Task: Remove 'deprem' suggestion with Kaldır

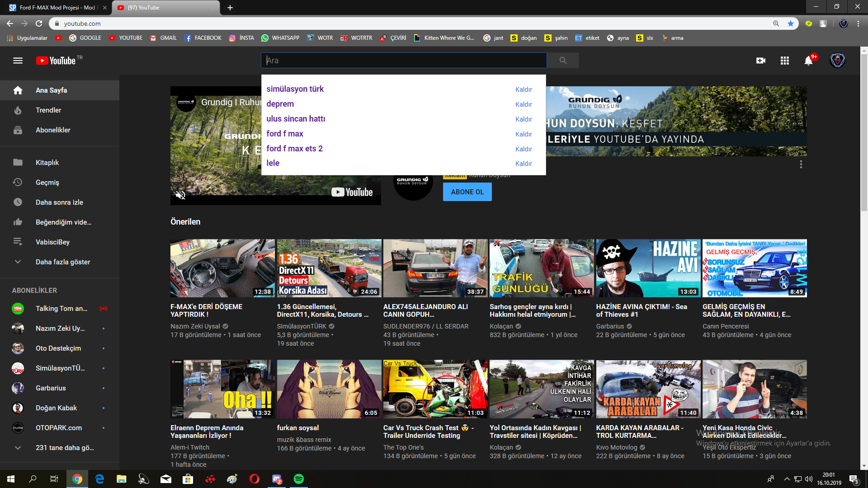Action: point(524,104)
